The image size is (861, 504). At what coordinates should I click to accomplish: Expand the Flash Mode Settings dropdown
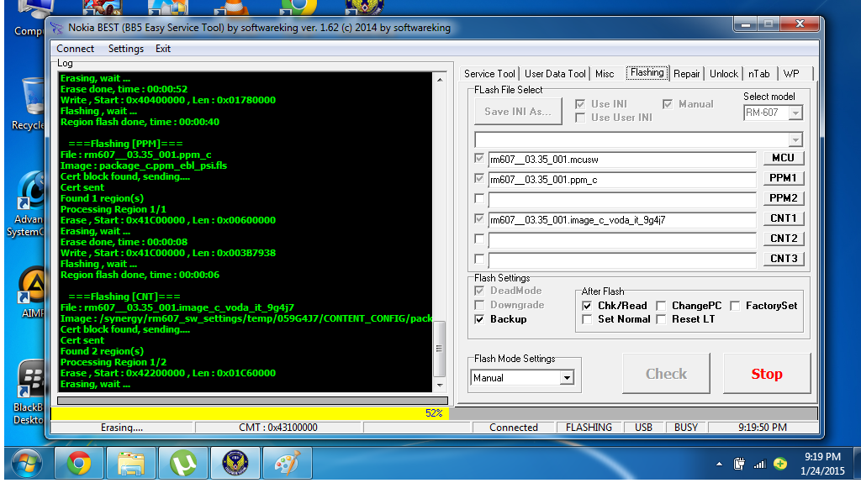(x=566, y=378)
